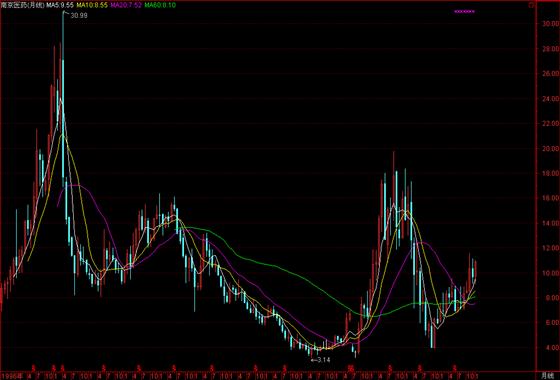Click the 4.00 price axis label
Viewport: 560px width, 380px height.
[549, 348]
